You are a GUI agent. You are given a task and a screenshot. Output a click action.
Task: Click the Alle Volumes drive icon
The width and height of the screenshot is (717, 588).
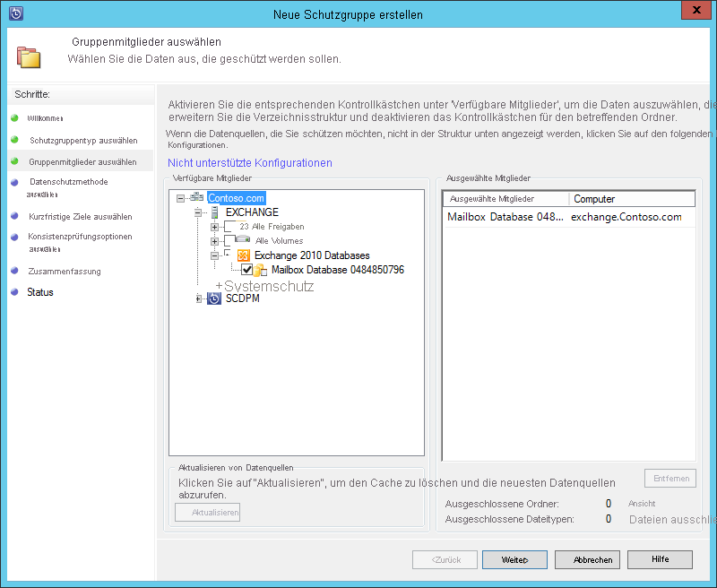(x=243, y=238)
